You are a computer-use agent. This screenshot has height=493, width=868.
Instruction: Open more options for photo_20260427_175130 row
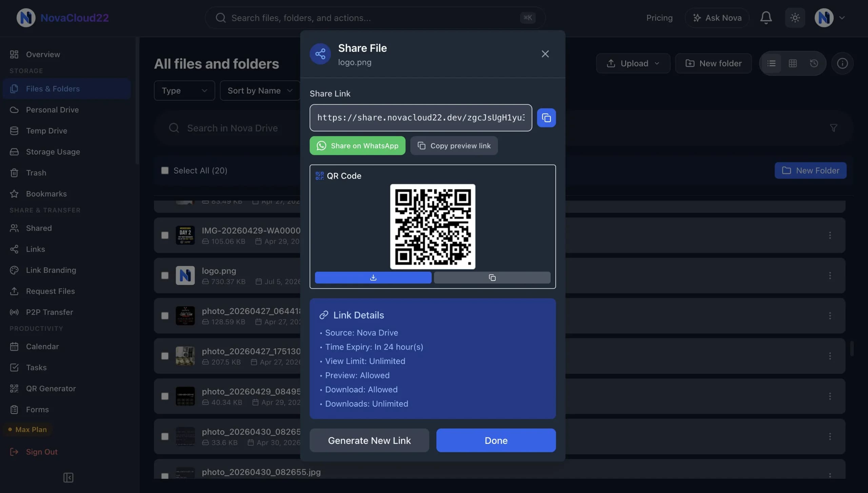pyautogui.click(x=830, y=356)
